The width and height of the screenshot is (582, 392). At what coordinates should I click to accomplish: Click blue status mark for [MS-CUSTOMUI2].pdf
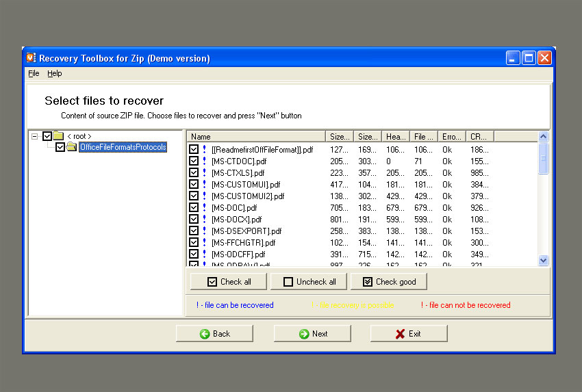[204, 196]
